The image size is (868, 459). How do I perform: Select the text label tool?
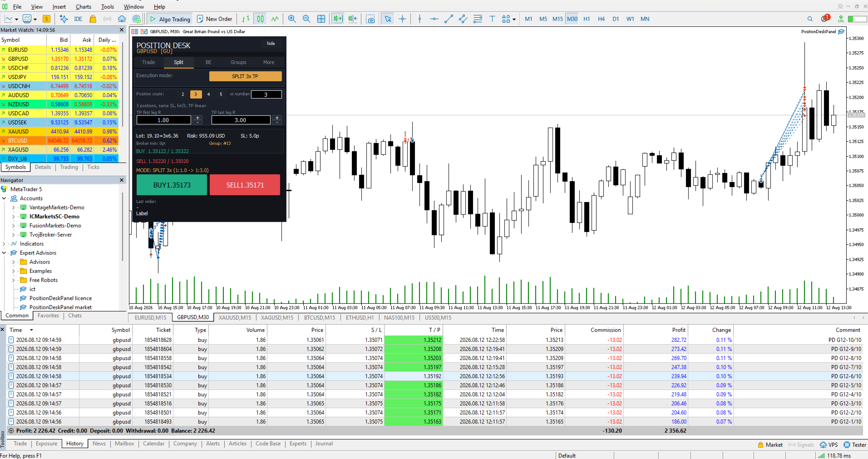click(492, 19)
